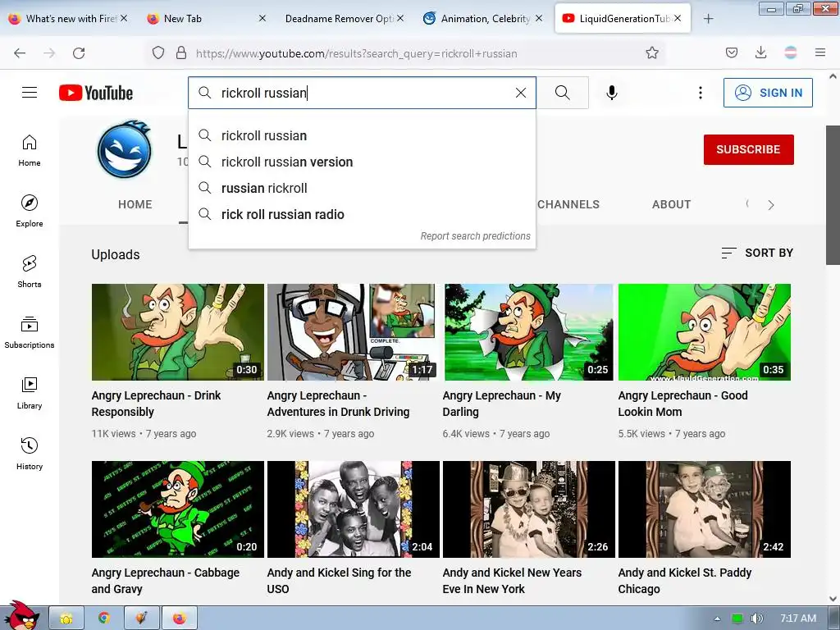Open "Andy and Kickel New Years Eve" title

(x=512, y=581)
